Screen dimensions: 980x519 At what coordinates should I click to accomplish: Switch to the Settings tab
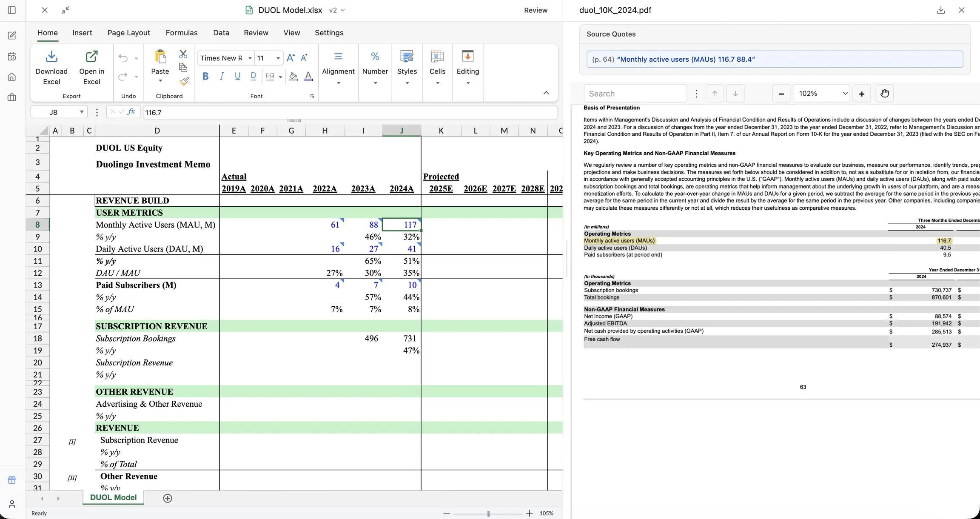pyautogui.click(x=329, y=33)
